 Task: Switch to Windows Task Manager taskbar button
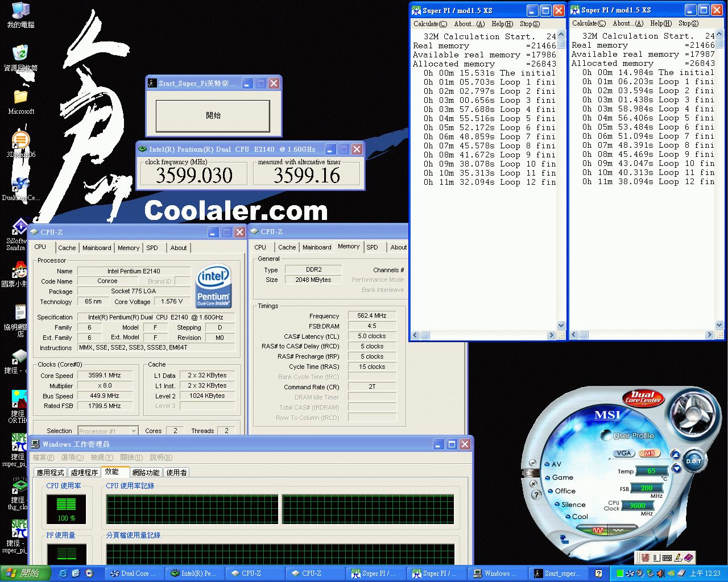tap(499, 573)
